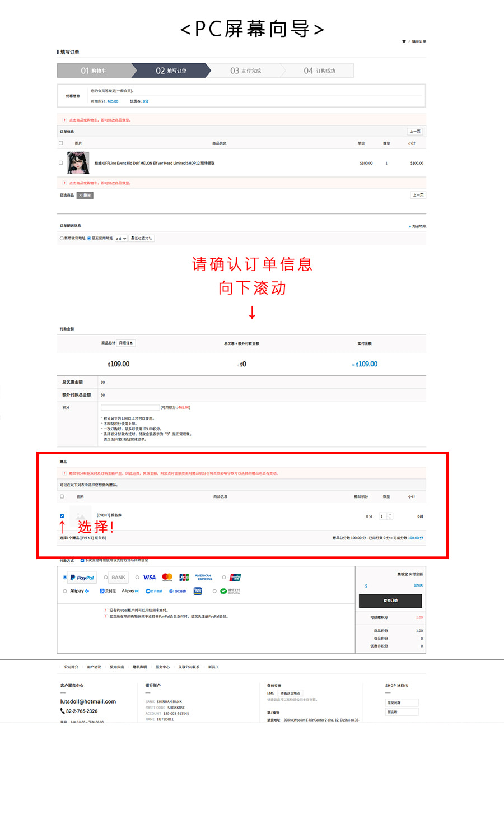Choose VISA as the payment card
The width and height of the screenshot is (504, 819).
click(150, 577)
